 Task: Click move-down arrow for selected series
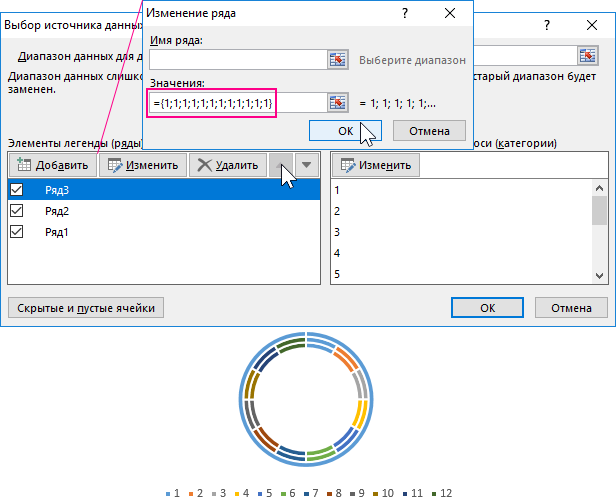307,165
